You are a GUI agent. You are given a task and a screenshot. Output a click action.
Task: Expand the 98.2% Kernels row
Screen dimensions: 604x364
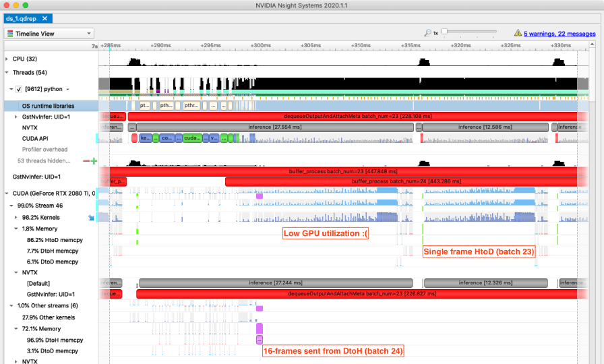pyautogui.click(x=16, y=218)
